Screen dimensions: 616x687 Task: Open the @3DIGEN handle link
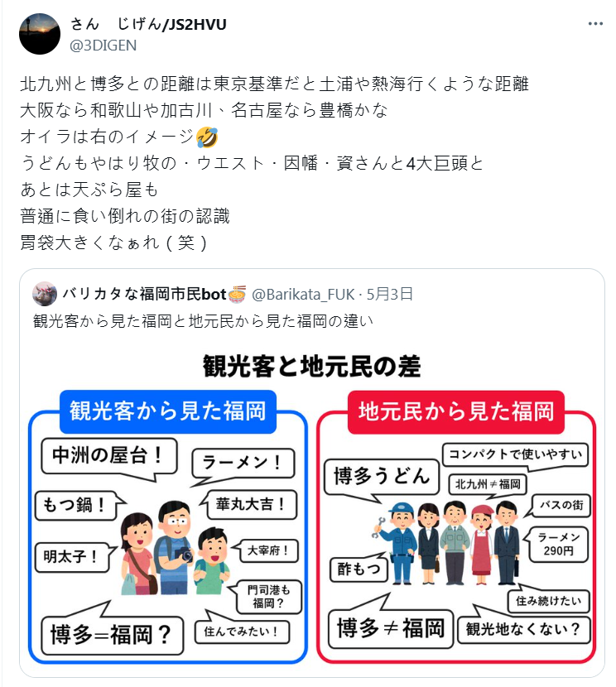pyautogui.click(x=103, y=46)
